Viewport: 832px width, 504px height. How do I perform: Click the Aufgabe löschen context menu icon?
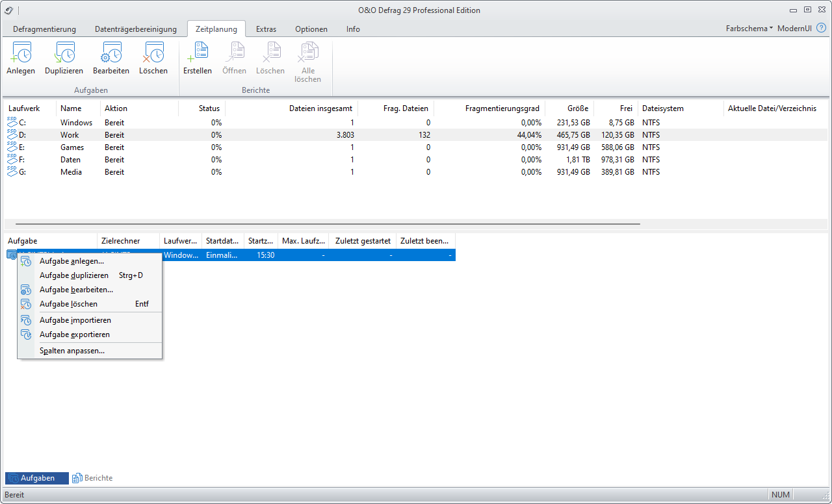[x=26, y=304]
